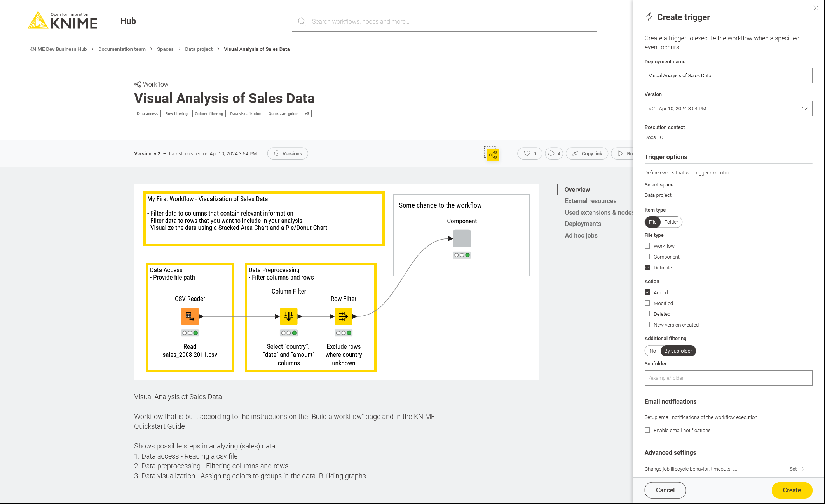Image resolution: width=825 pixels, height=504 pixels.
Task: Click the Copy link chain icon
Action: coord(575,153)
